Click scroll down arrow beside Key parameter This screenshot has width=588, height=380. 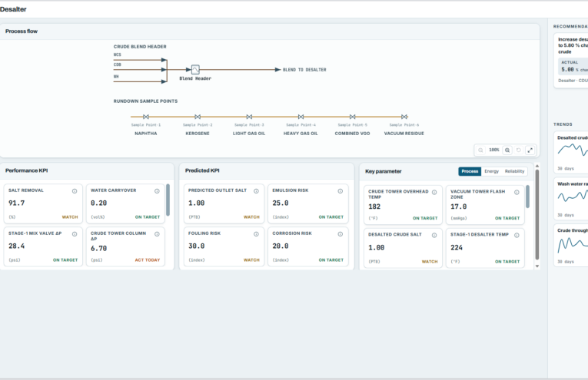(x=537, y=266)
